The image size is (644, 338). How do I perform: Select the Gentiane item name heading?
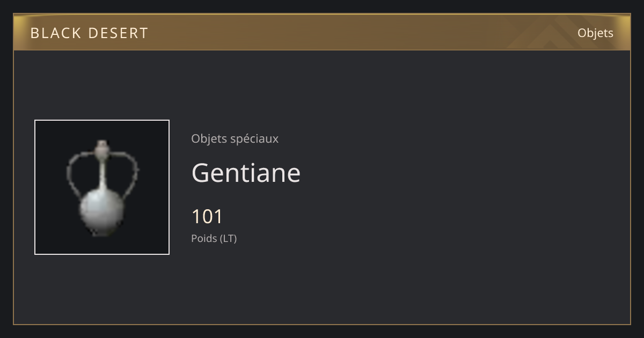(246, 173)
